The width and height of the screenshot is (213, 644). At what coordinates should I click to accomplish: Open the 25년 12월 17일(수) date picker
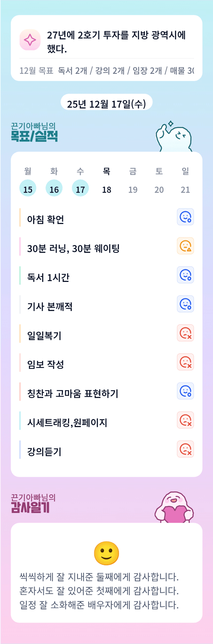[106, 104]
